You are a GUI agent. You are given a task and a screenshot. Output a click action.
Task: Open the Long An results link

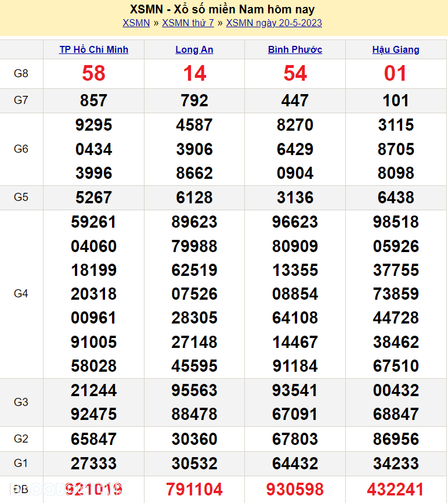(x=194, y=50)
